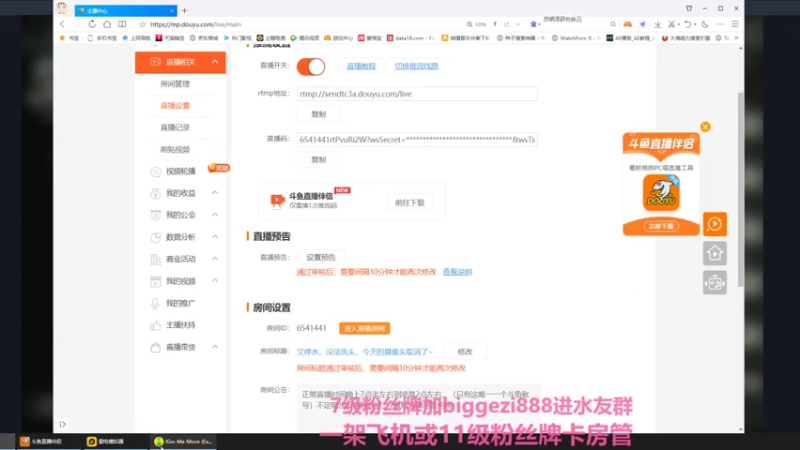Click 修改 beside the room title

[465, 352]
